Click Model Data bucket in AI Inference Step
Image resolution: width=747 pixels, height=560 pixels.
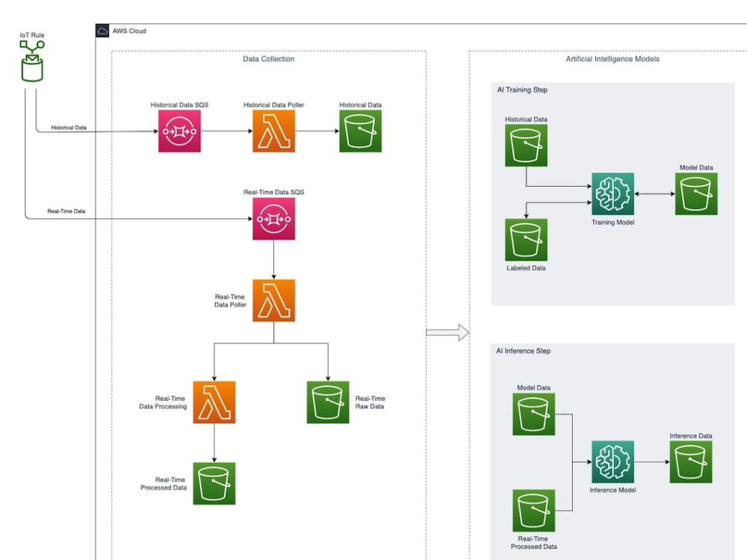pyautogui.click(x=533, y=414)
